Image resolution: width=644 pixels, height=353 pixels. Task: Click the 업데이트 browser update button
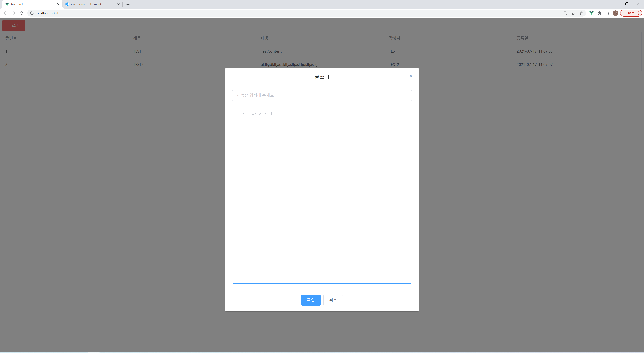point(629,13)
